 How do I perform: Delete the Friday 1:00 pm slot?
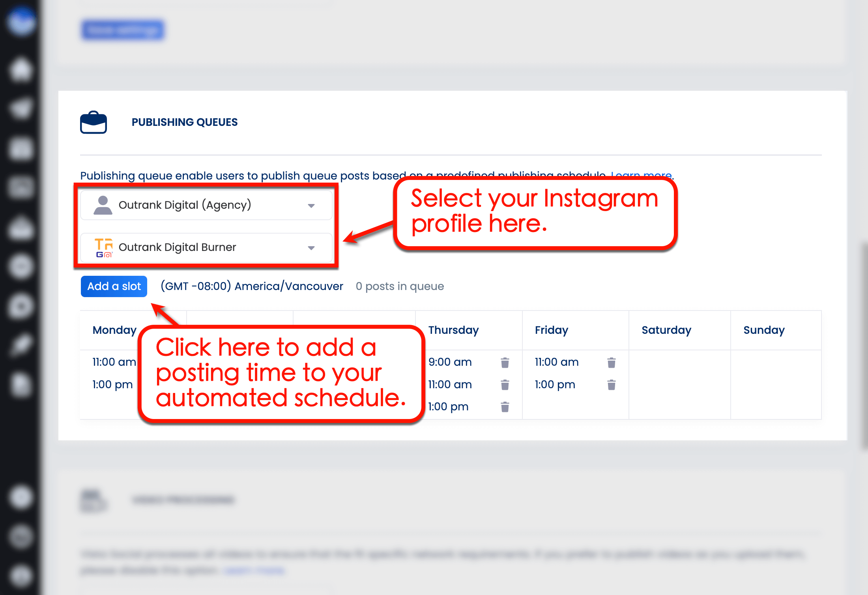[611, 384]
